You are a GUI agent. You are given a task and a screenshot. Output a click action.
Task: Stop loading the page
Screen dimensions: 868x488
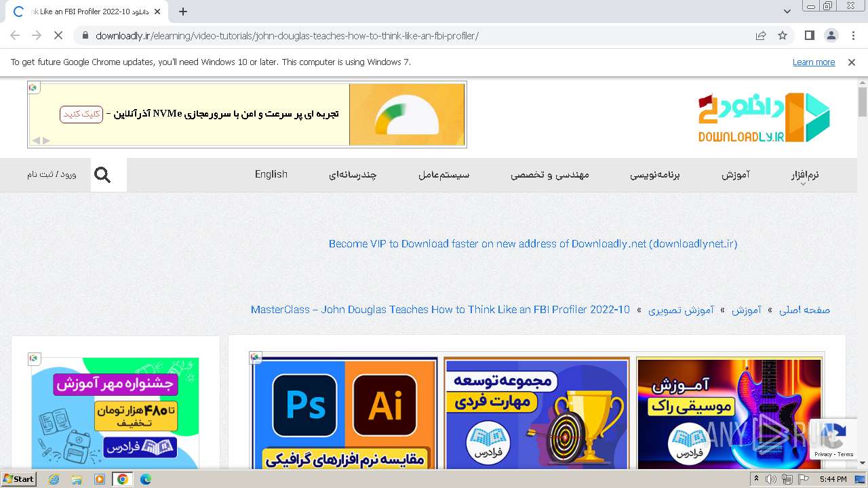[x=58, y=35]
